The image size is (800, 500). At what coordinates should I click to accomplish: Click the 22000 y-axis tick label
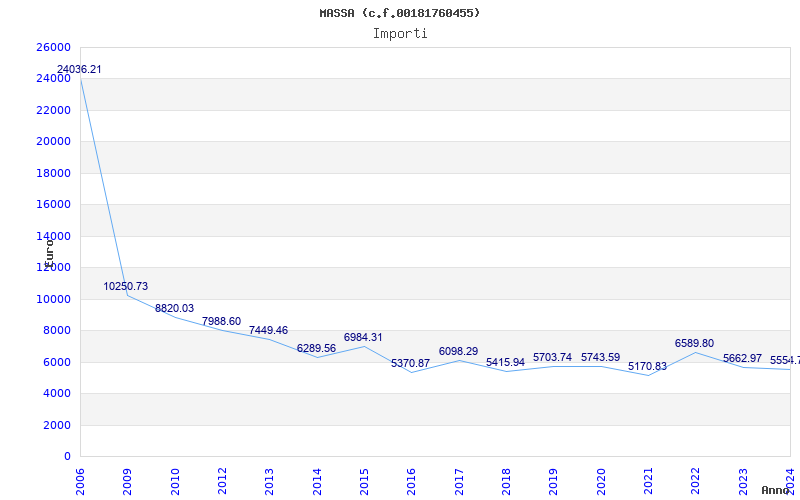tap(54, 110)
